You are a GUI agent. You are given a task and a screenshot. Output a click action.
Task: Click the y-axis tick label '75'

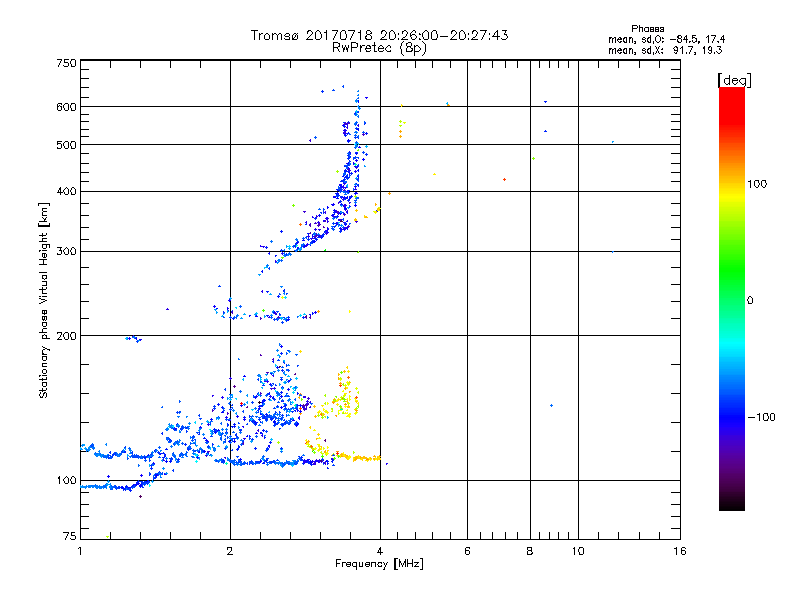pos(70,536)
